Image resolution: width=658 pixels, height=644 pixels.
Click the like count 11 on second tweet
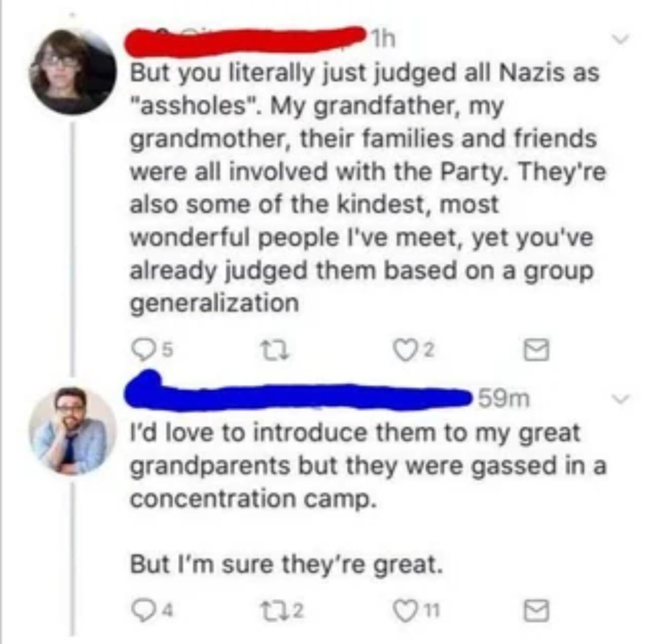click(x=434, y=611)
